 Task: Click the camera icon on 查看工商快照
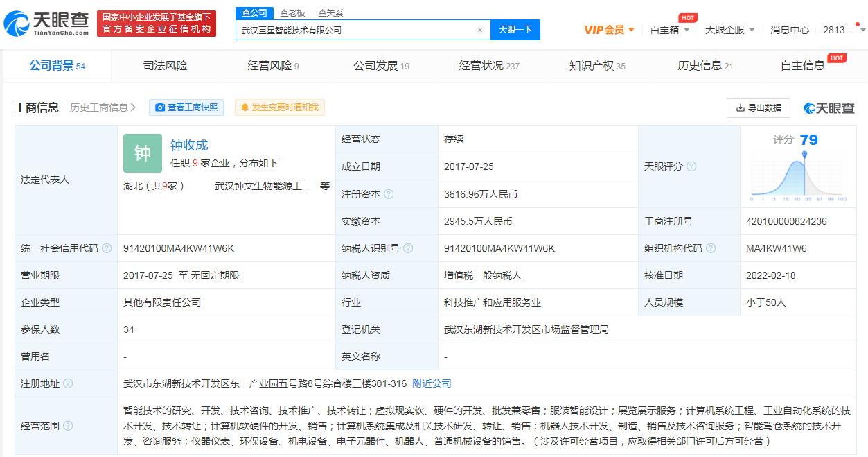pos(160,107)
